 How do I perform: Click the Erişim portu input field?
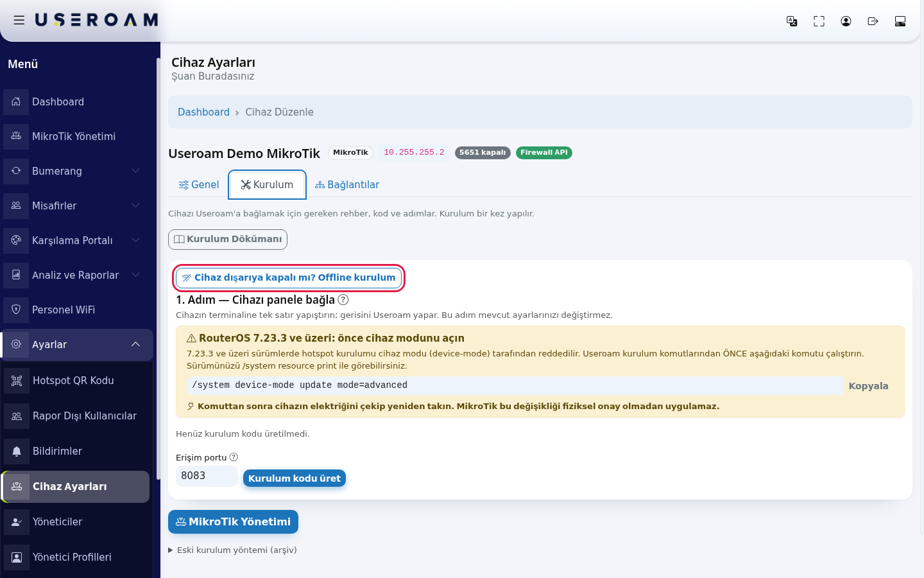(207, 476)
